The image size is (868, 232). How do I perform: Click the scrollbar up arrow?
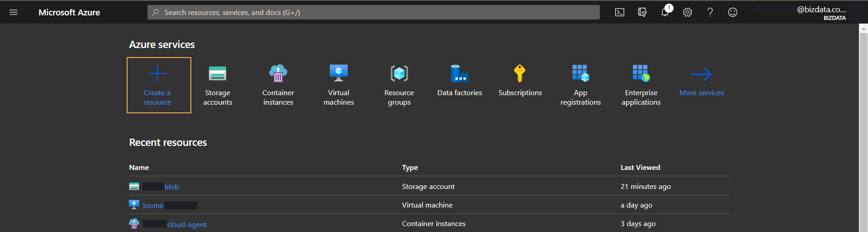coord(863,28)
